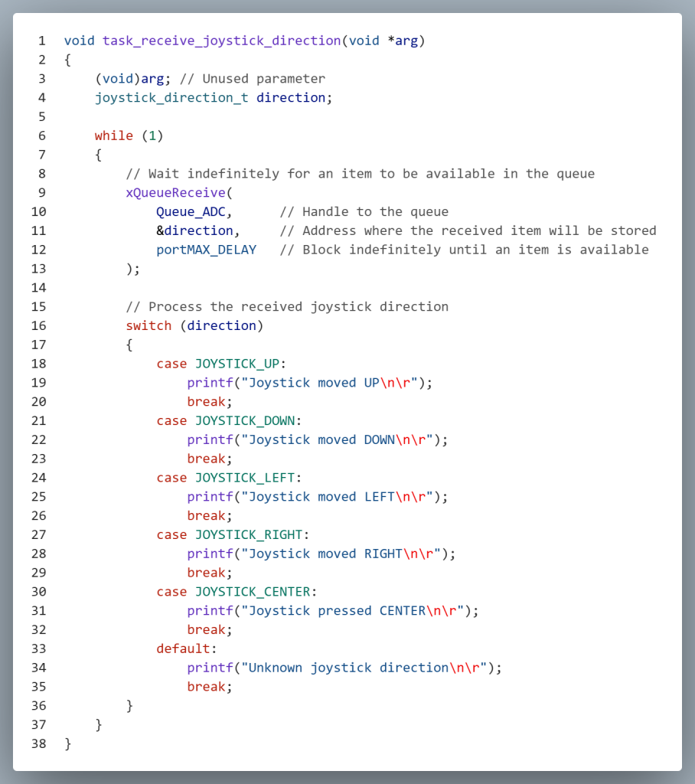
Task: Click the &direction argument on line 11
Action: click(197, 230)
